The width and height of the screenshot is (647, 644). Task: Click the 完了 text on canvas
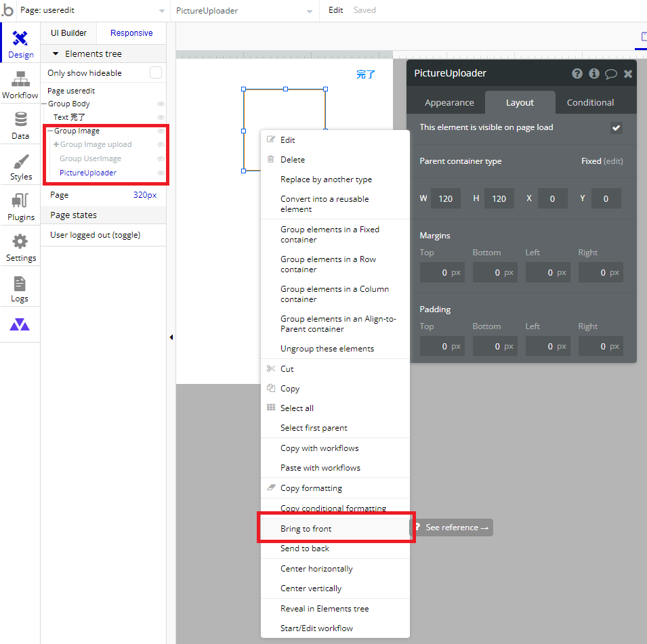[366, 74]
